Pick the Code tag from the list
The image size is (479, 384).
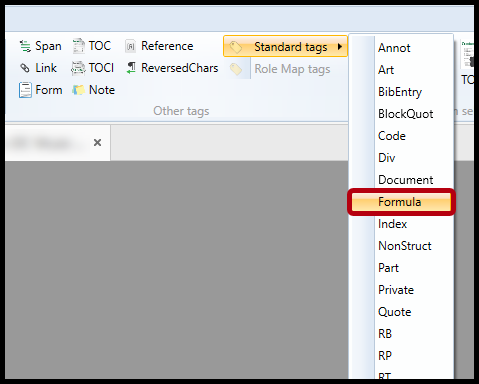tap(401, 136)
